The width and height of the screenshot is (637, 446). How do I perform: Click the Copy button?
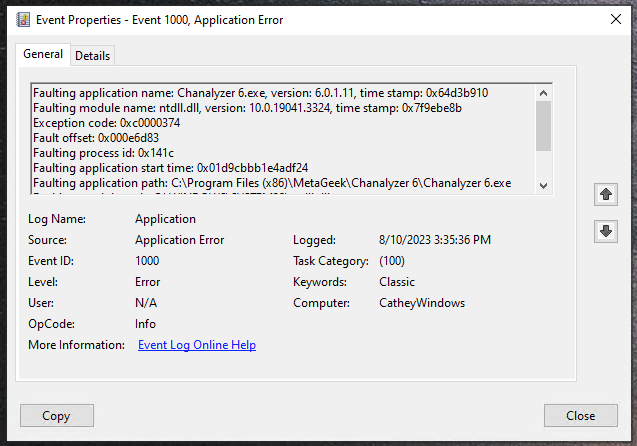(56, 416)
